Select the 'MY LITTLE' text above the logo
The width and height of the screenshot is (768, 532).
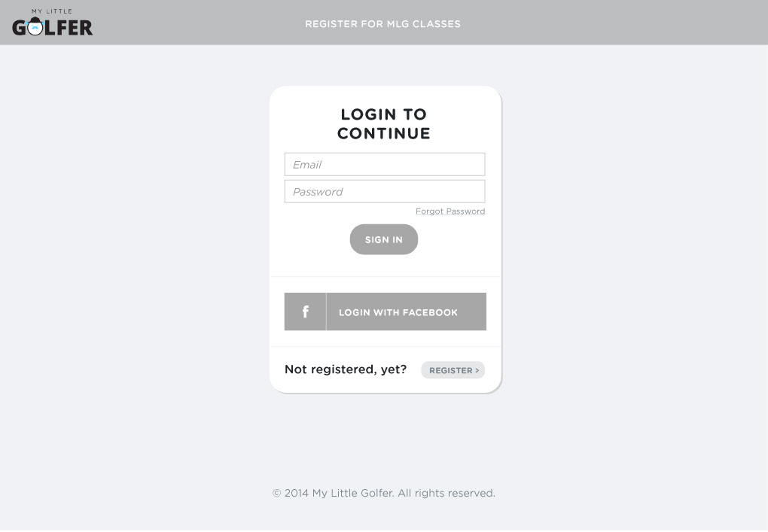coord(52,11)
